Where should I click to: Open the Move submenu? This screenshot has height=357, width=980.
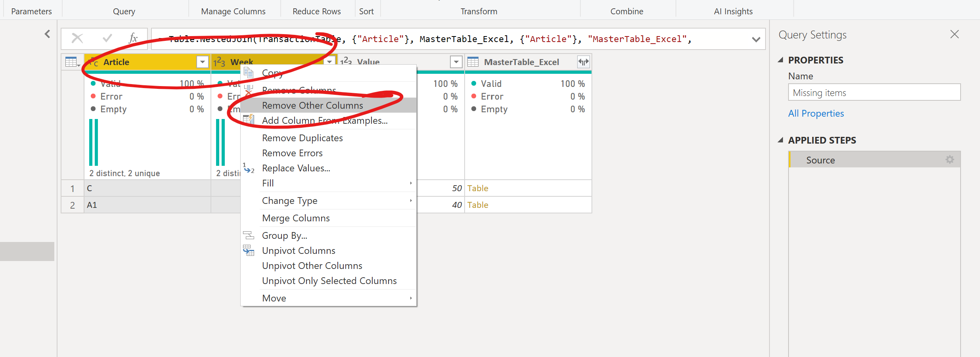click(329, 298)
